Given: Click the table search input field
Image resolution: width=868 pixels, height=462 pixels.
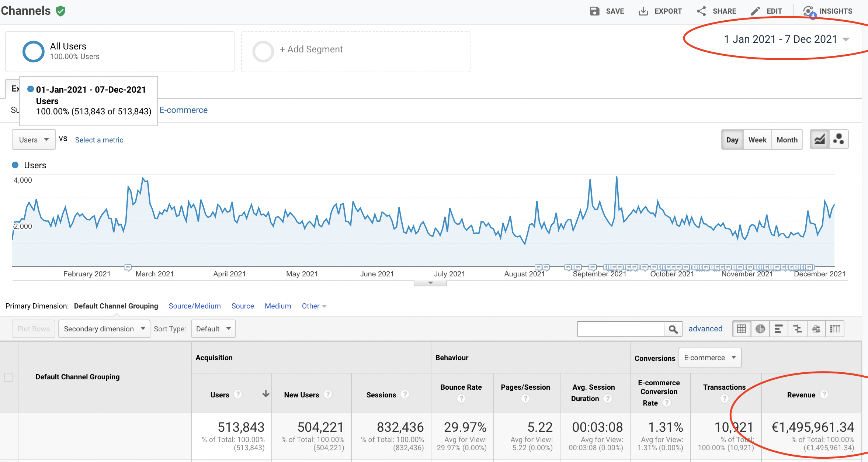Looking at the screenshot, I should tap(621, 329).
